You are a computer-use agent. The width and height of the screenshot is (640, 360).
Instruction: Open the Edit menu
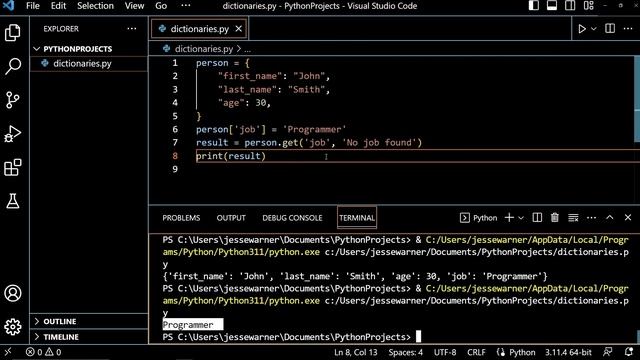click(58, 6)
